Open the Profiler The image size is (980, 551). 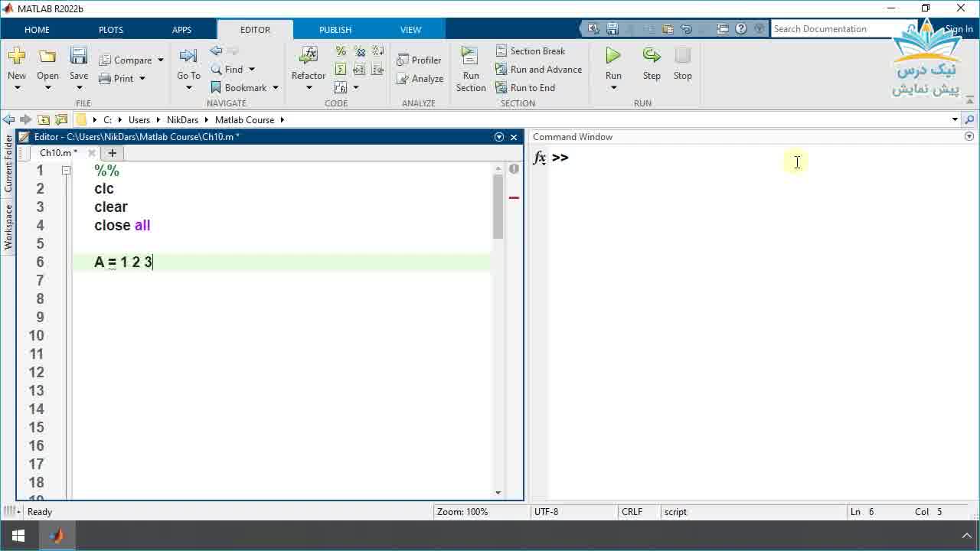click(x=419, y=60)
